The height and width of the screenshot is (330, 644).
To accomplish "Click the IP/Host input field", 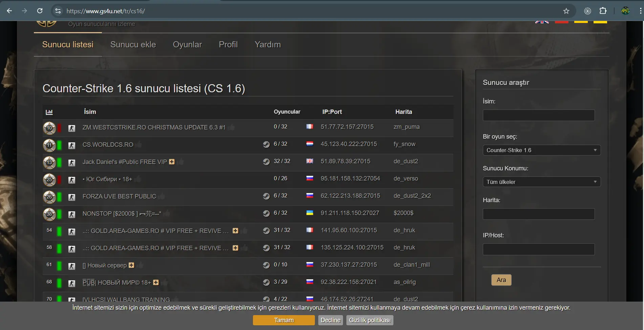I will click(x=539, y=249).
